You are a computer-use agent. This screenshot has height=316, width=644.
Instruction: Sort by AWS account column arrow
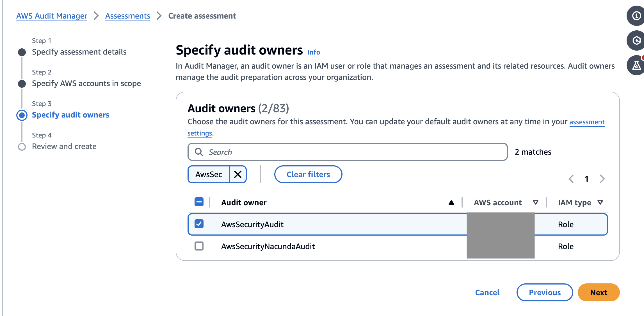(x=535, y=202)
